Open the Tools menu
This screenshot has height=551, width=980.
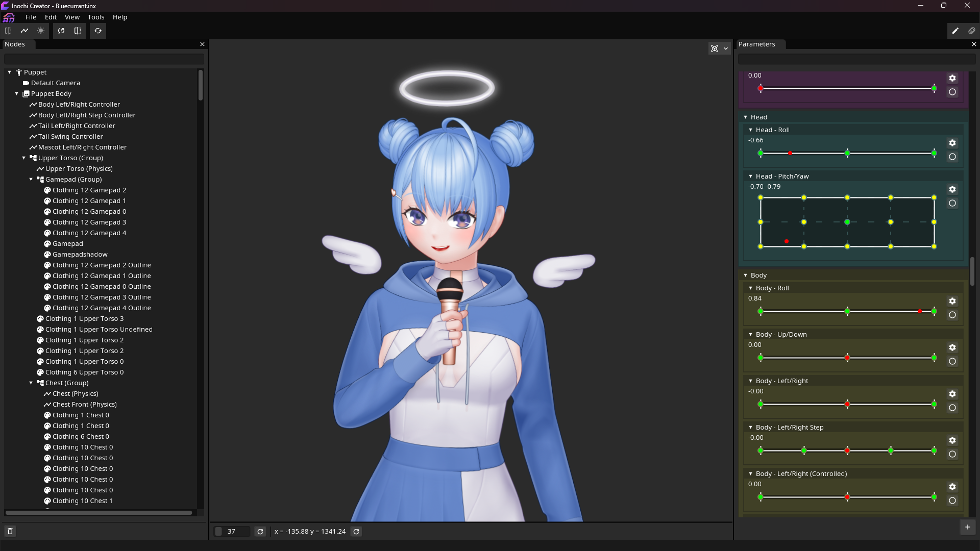pos(96,17)
